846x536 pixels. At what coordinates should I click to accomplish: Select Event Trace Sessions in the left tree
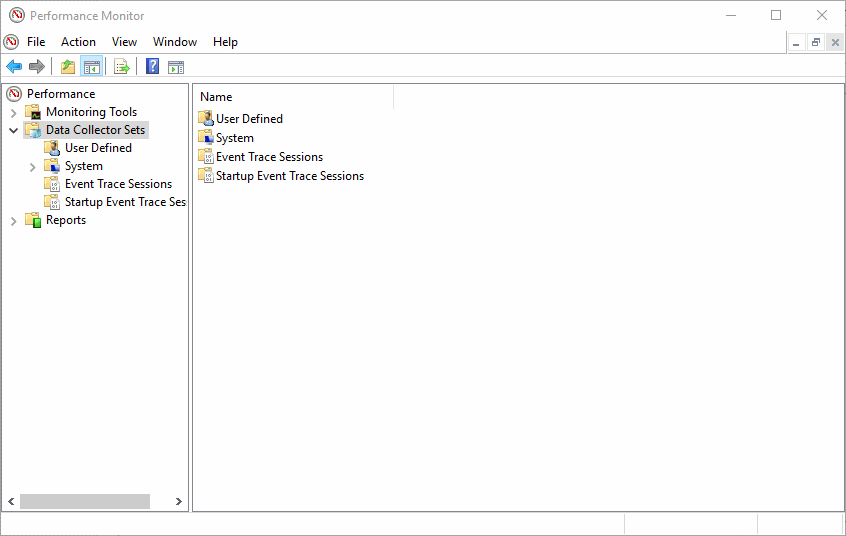coord(118,184)
